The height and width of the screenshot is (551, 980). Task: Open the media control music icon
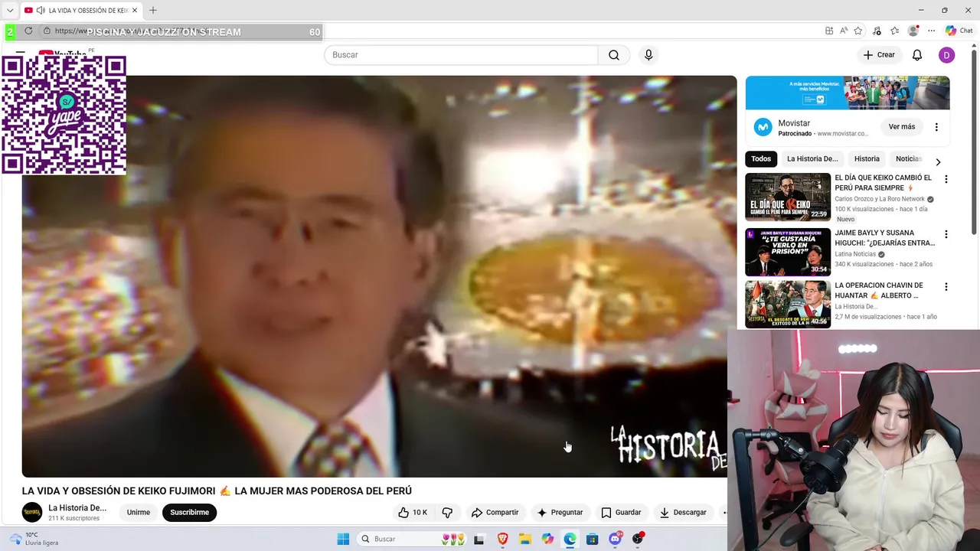click(x=877, y=31)
